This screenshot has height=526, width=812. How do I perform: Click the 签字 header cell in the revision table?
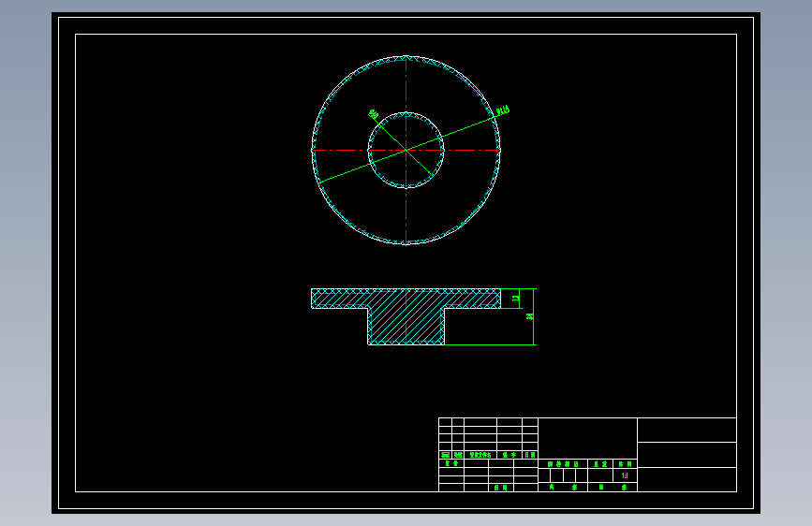[x=509, y=455]
